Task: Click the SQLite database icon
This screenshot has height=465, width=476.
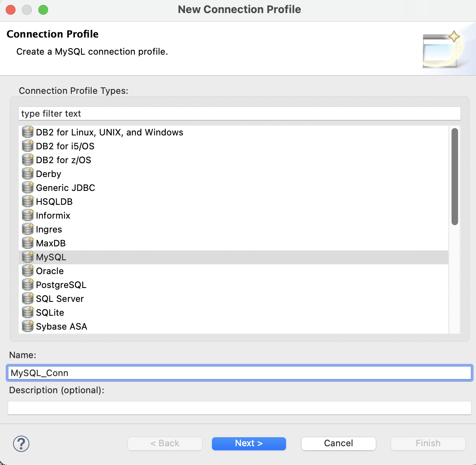Action: 28,312
